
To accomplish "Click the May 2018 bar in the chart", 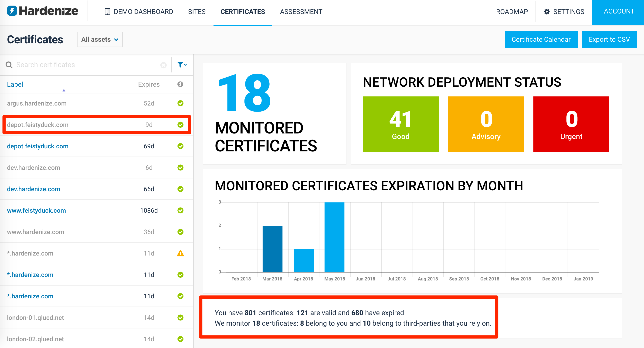I will (334, 237).
